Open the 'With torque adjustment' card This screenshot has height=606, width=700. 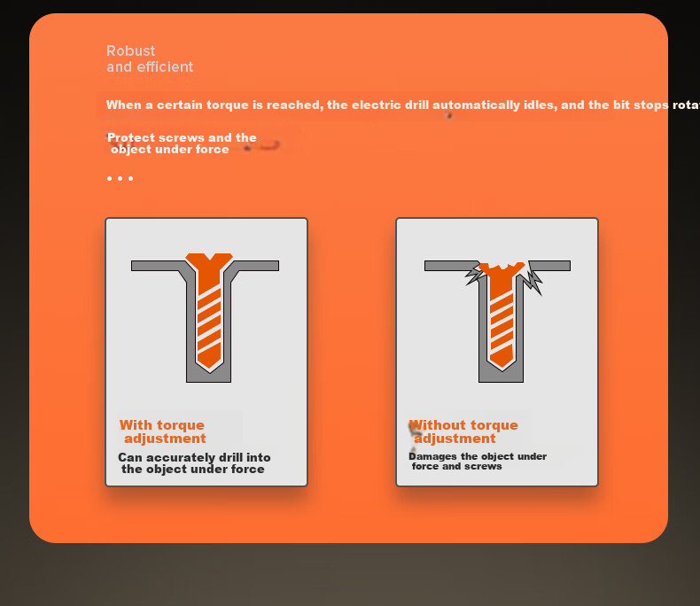coord(206,352)
